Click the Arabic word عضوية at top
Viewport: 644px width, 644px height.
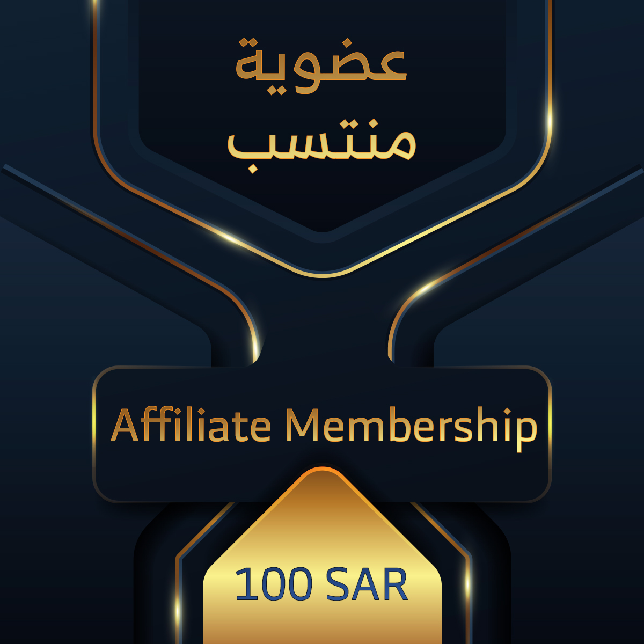[x=321, y=65]
